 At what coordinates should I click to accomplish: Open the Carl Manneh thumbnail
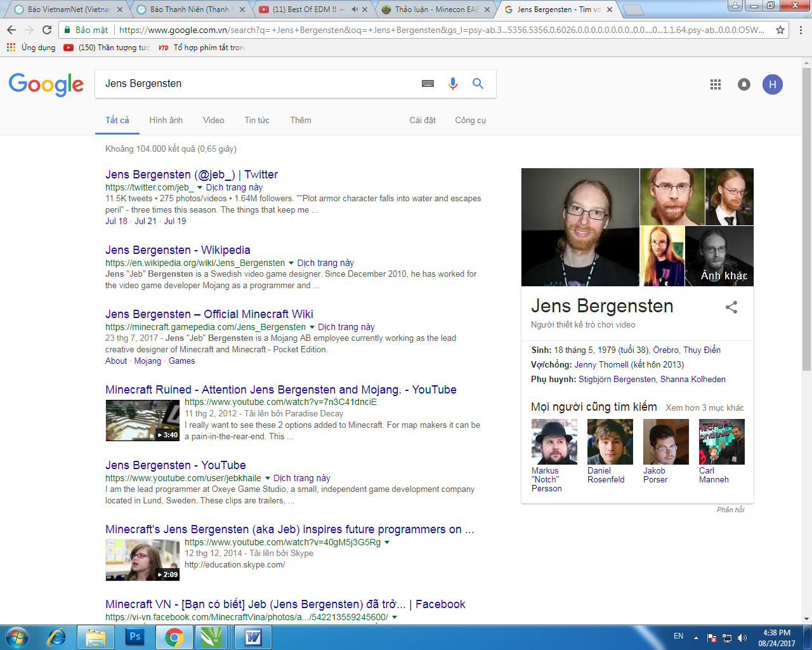coord(722,442)
